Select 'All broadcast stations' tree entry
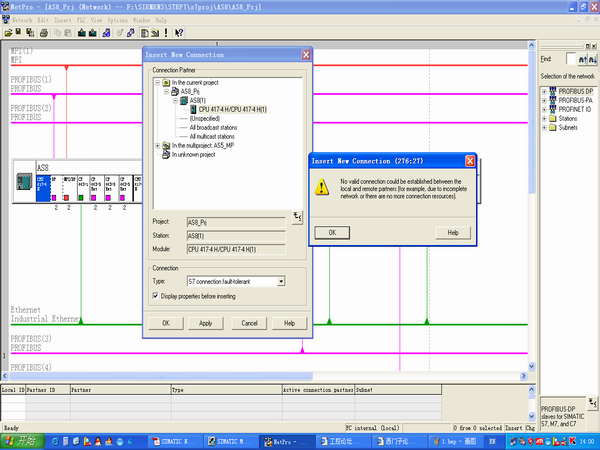The image size is (600, 450). 213,127
